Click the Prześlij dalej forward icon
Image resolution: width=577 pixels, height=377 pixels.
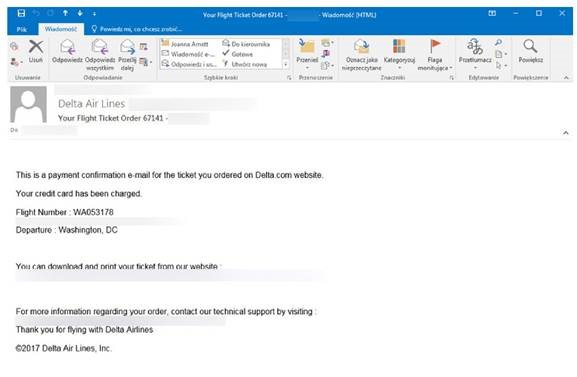[x=127, y=47]
